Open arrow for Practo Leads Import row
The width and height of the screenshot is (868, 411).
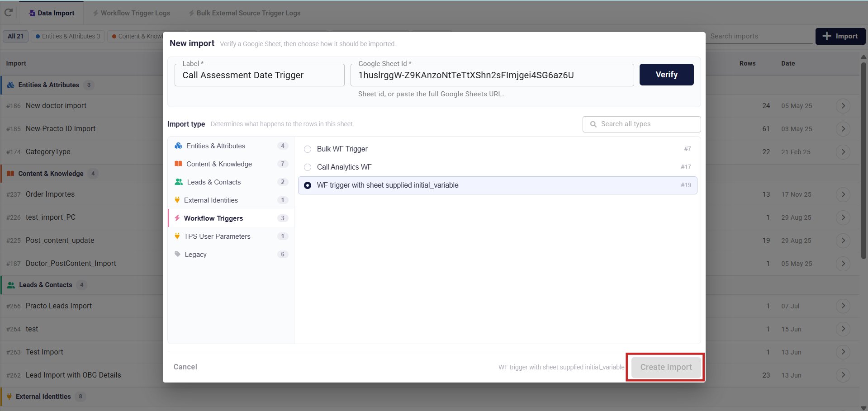click(843, 306)
